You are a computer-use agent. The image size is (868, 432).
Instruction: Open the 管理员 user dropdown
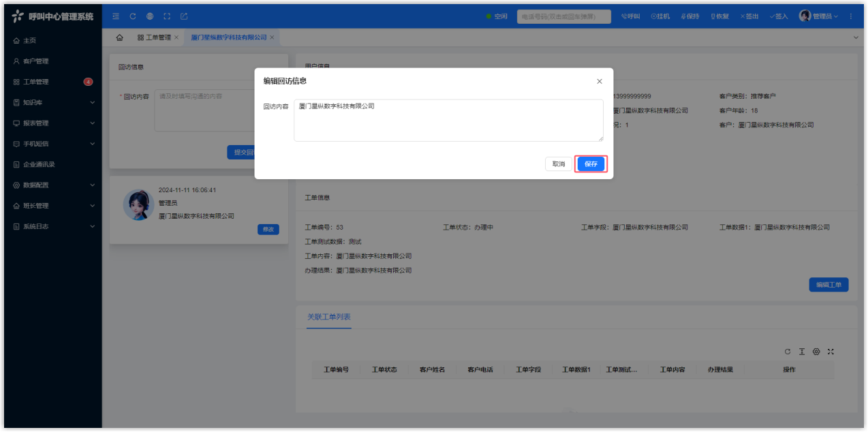(818, 16)
